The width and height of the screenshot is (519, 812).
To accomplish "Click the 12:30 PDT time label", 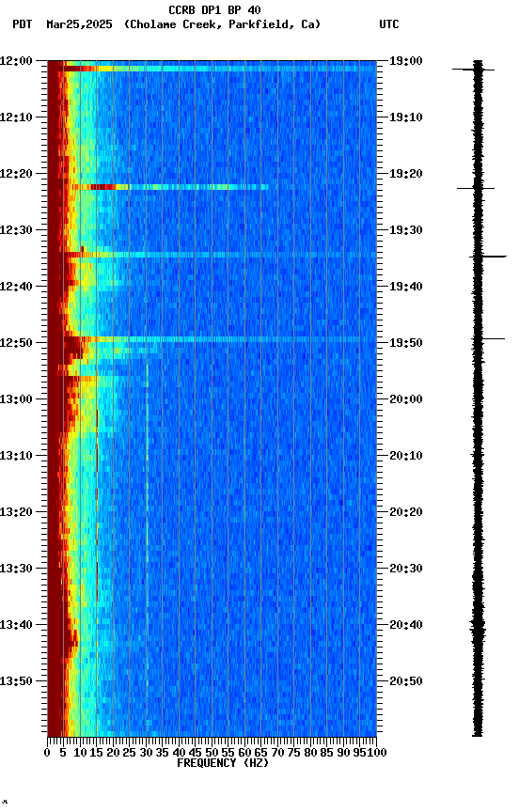I will click(x=16, y=230).
